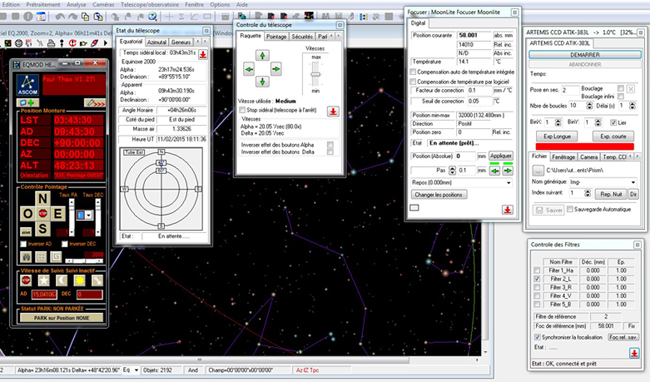The width and height of the screenshot is (650, 382).
Task: Click the EQMOD setup pencil arrows button
Action: 95,102
